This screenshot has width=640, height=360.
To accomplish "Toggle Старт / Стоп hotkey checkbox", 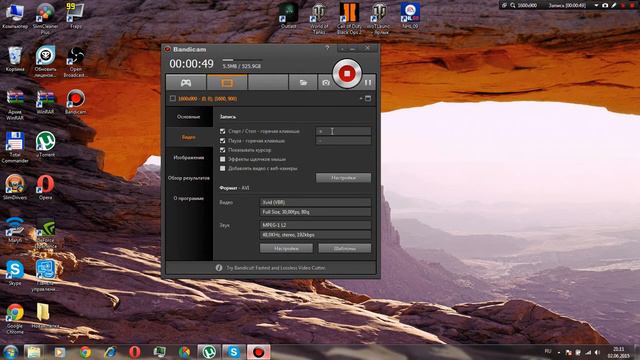I will 222,131.
